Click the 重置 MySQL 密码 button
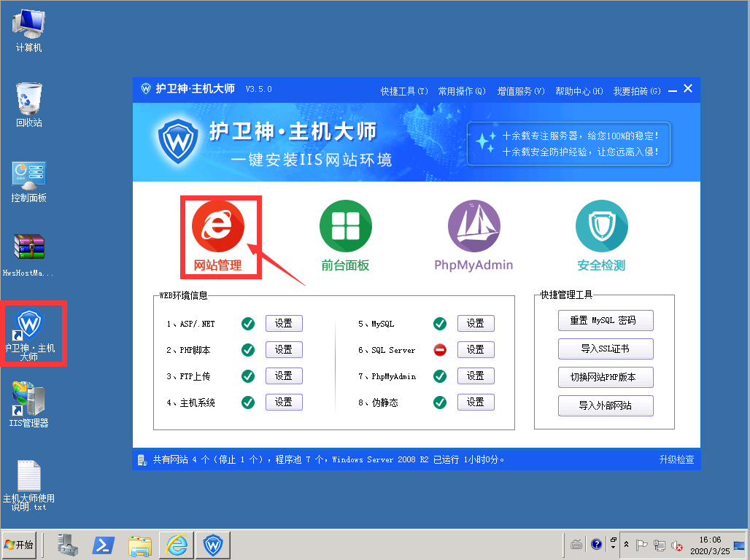Image resolution: width=750 pixels, height=560 pixels. (x=606, y=320)
